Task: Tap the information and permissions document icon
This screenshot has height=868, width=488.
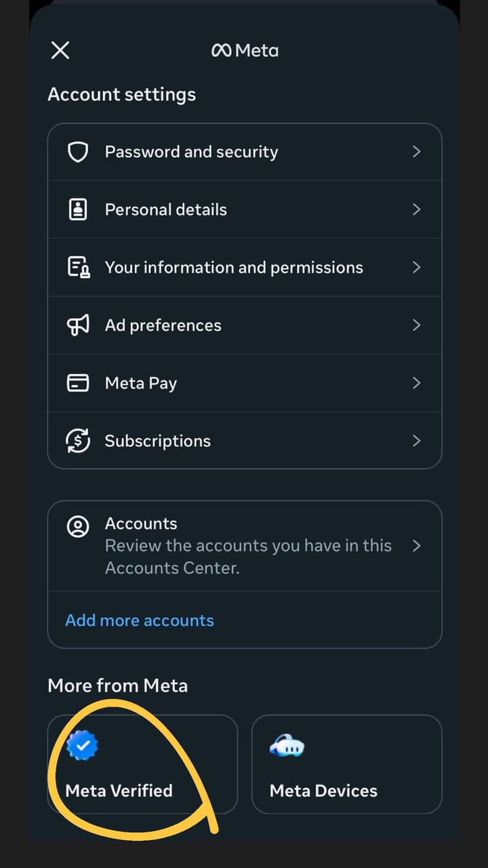Action: click(x=78, y=267)
